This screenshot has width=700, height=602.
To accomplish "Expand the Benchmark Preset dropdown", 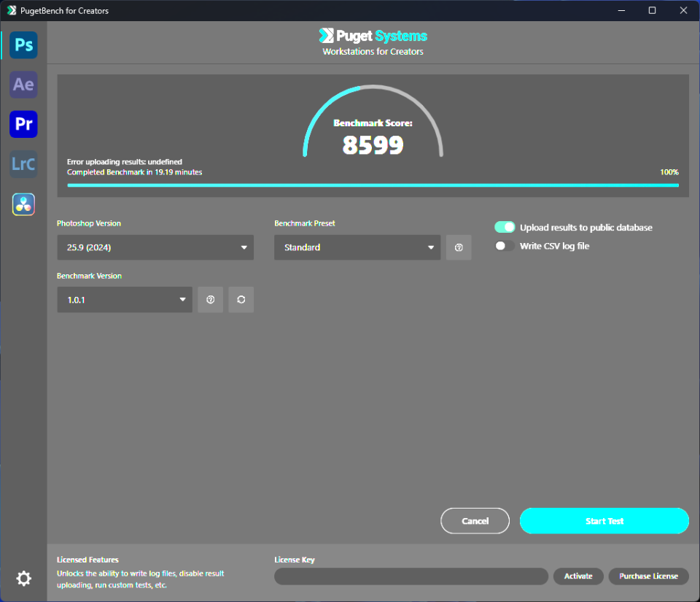I will tap(357, 247).
